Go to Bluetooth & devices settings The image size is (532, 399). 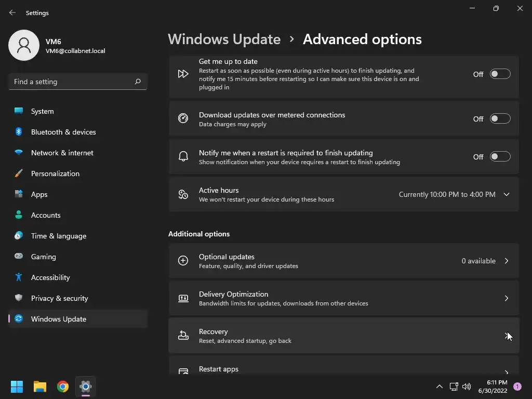78,132
